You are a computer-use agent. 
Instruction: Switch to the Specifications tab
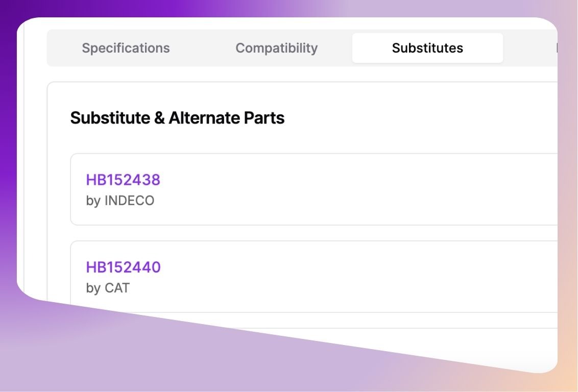[126, 48]
